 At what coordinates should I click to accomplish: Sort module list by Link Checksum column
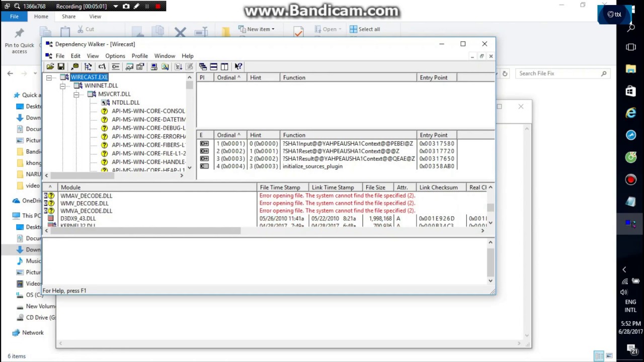point(441,188)
